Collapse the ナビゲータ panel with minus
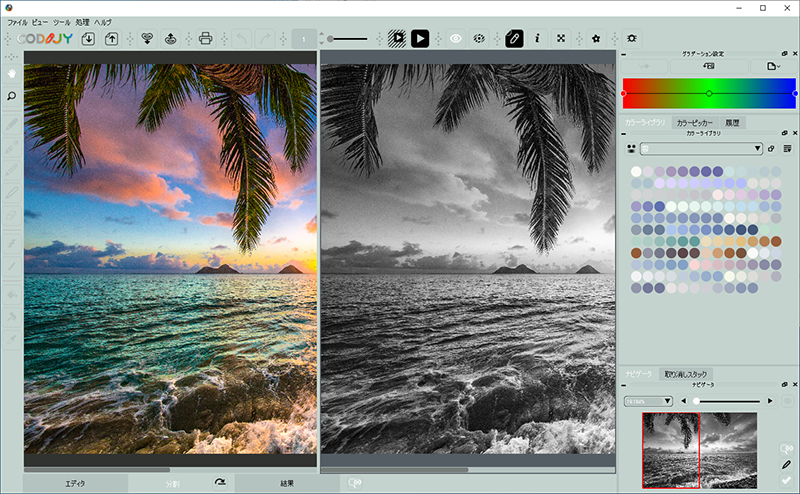Viewport: 800px width, 494px height. click(x=623, y=385)
